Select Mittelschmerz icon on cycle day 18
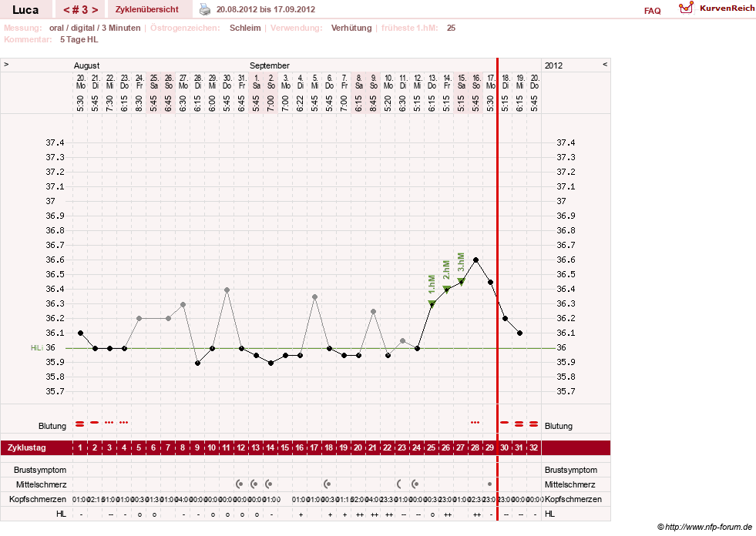756x536 pixels. [x=328, y=484]
